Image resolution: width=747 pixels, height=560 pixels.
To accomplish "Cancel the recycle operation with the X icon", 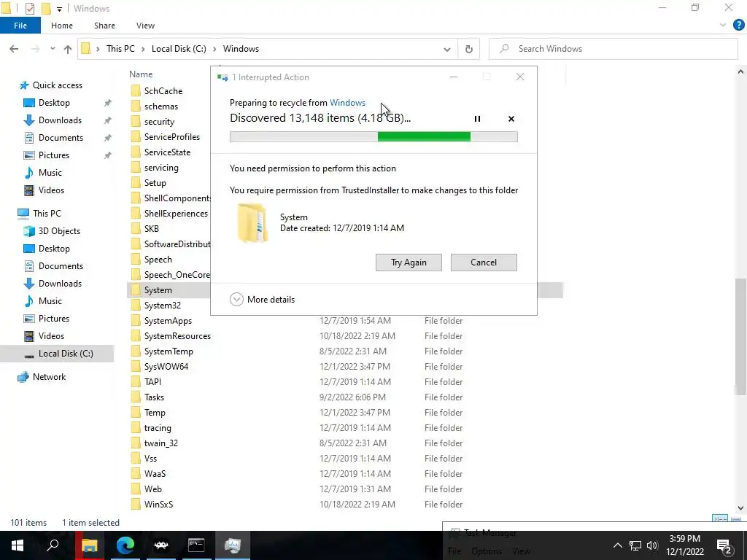I will click(511, 119).
